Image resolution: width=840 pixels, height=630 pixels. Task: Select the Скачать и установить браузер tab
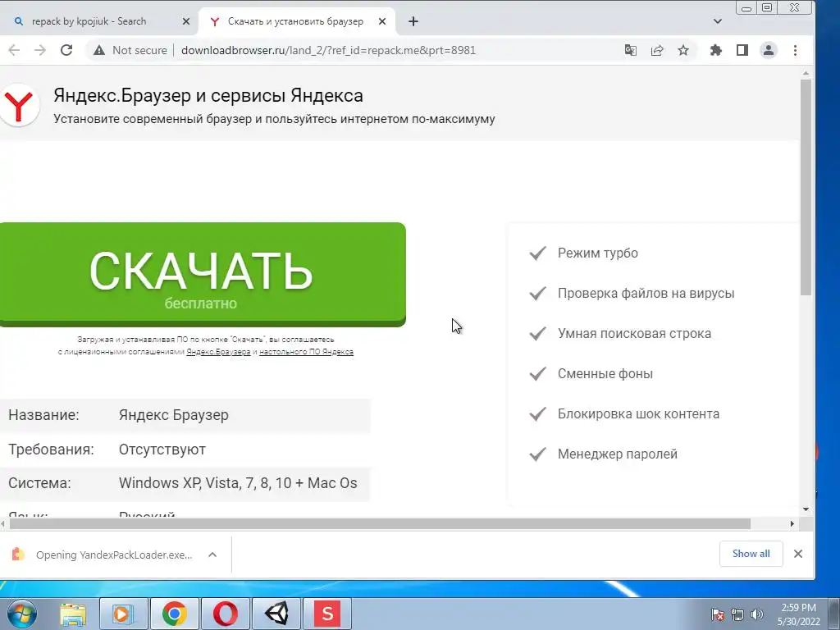[x=295, y=21]
